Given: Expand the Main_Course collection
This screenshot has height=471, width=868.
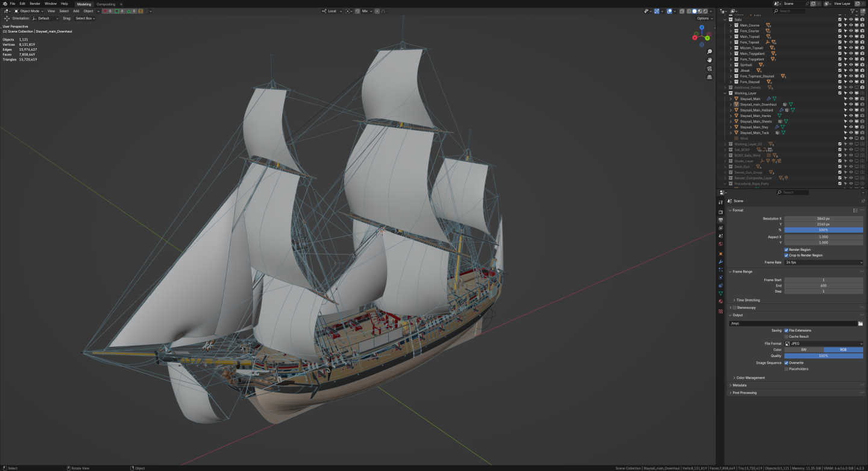Looking at the screenshot, I should (731, 25).
